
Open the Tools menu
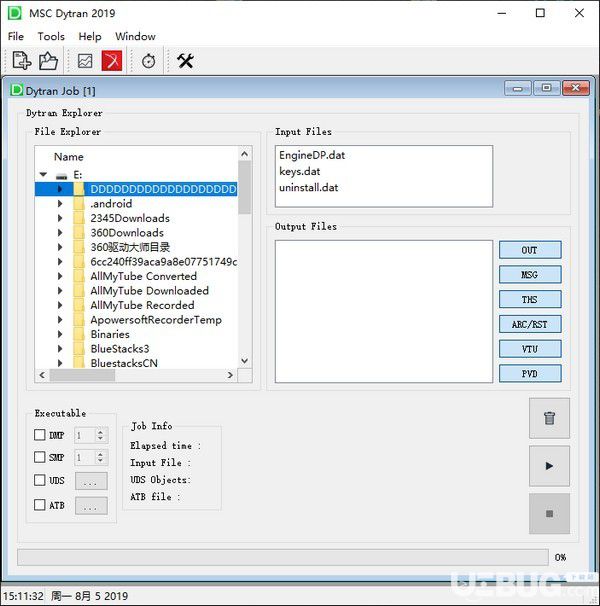[x=51, y=36]
